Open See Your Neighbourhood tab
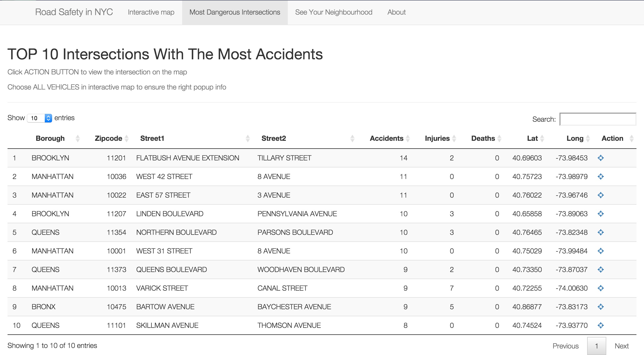Screen dimensions: 644x355 click(334, 12)
